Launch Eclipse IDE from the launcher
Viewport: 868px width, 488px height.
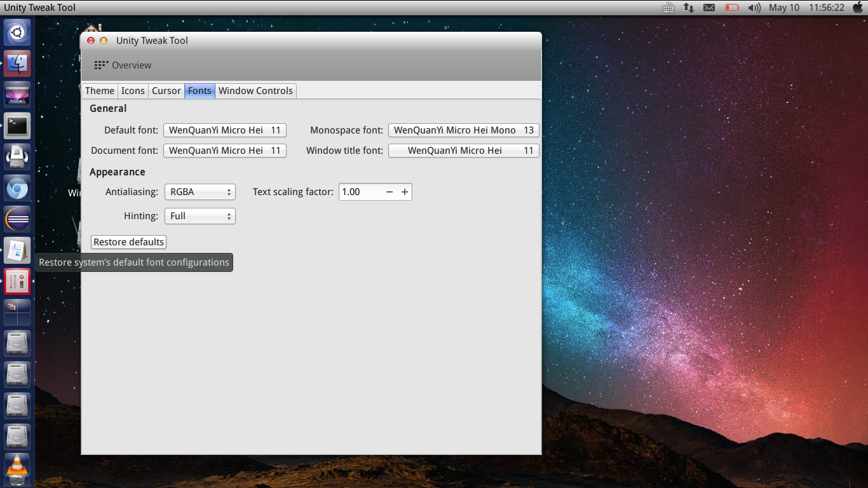[17, 219]
